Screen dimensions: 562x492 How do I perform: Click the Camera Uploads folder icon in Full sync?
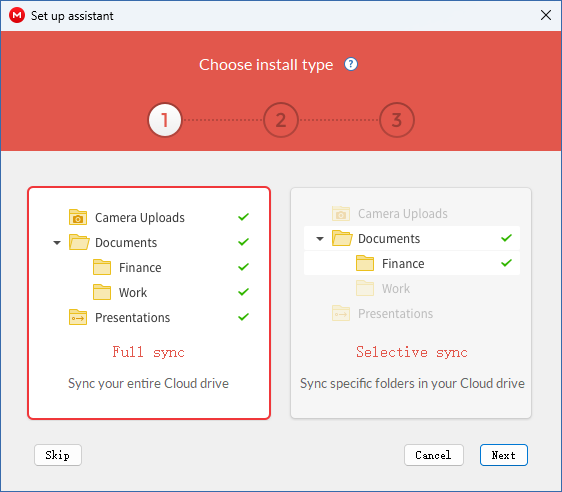pyautogui.click(x=78, y=217)
